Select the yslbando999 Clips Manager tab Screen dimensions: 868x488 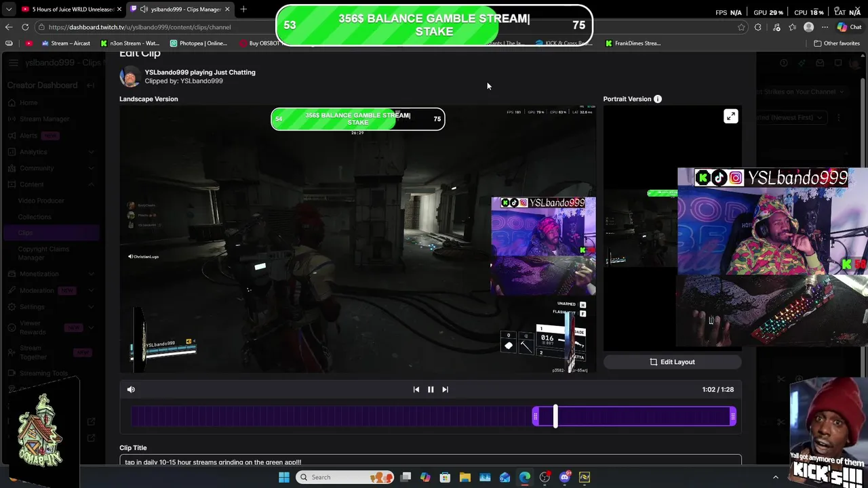click(180, 9)
